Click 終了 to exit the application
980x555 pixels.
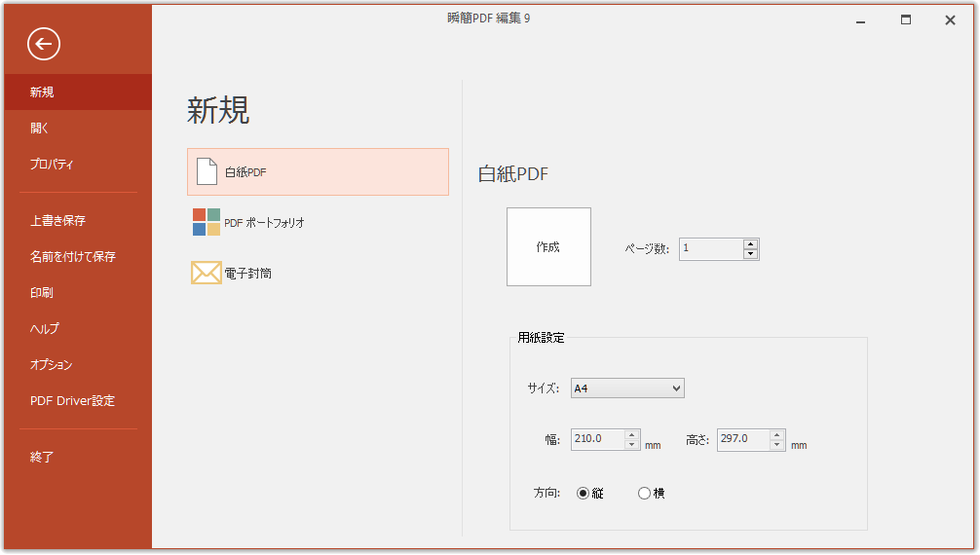pos(78,457)
